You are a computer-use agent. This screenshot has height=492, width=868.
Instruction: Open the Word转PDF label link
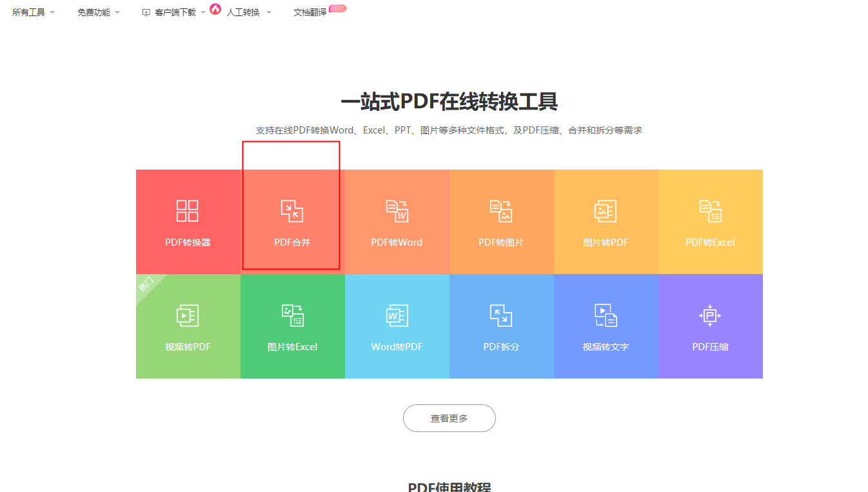[x=397, y=347]
